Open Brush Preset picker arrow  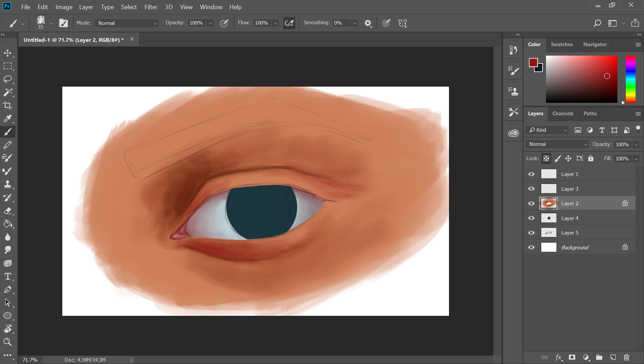click(51, 23)
